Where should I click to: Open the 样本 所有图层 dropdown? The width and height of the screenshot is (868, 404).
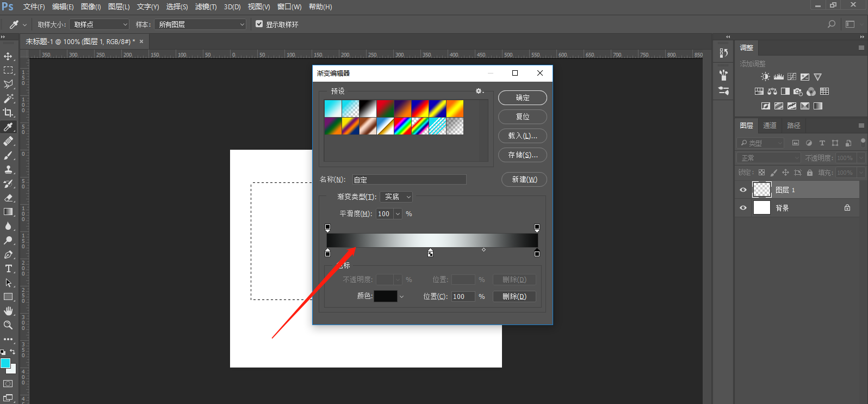[x=200, y=25]
